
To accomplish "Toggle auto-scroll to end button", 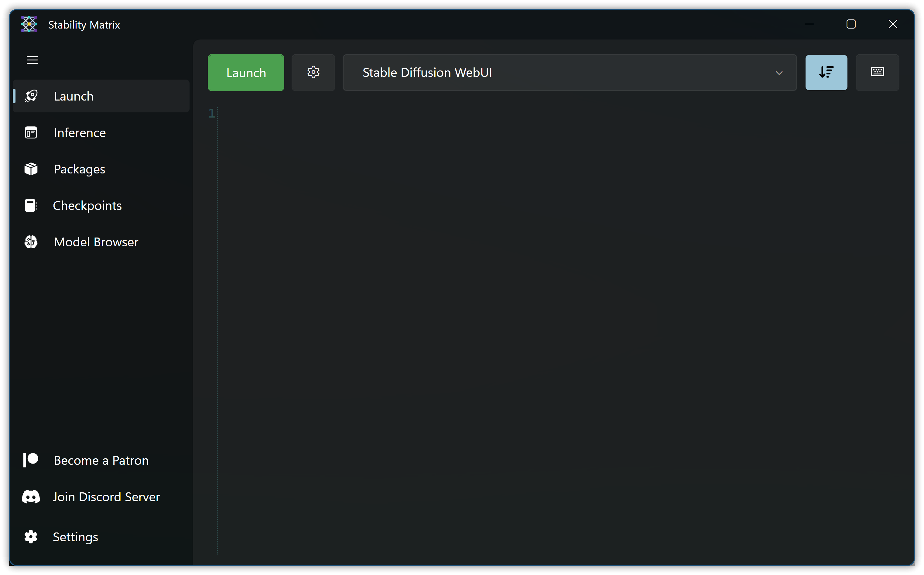I will coord(826,72).
